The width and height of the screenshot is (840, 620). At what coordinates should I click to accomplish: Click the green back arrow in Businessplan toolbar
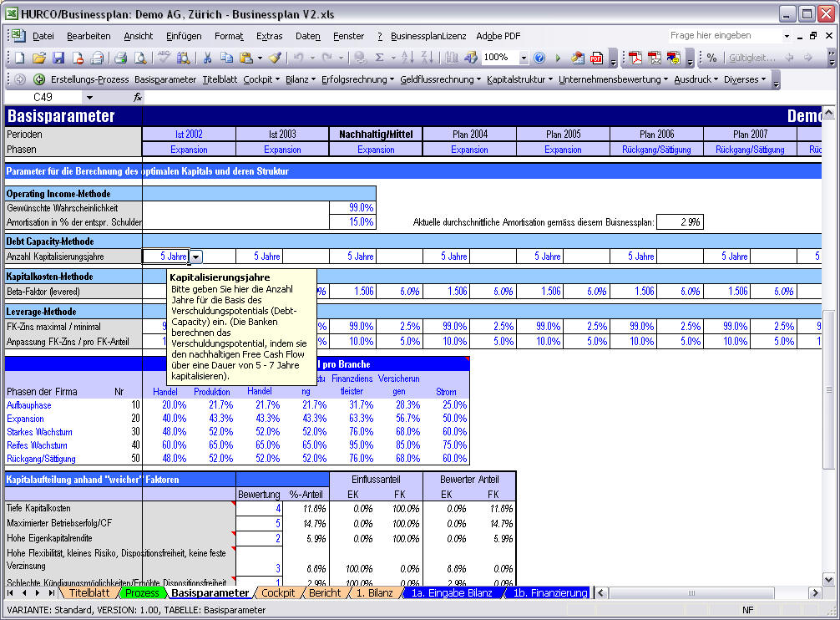tap(38, 79)
